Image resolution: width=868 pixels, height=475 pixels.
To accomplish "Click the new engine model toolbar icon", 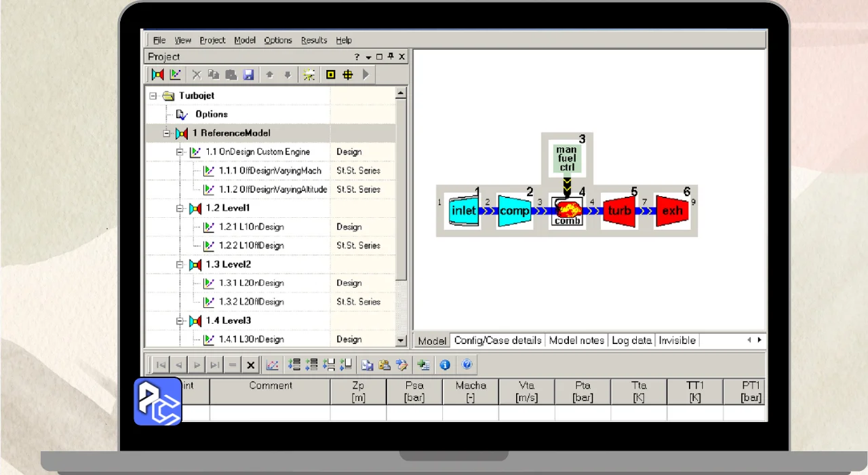I will point(158,75).
